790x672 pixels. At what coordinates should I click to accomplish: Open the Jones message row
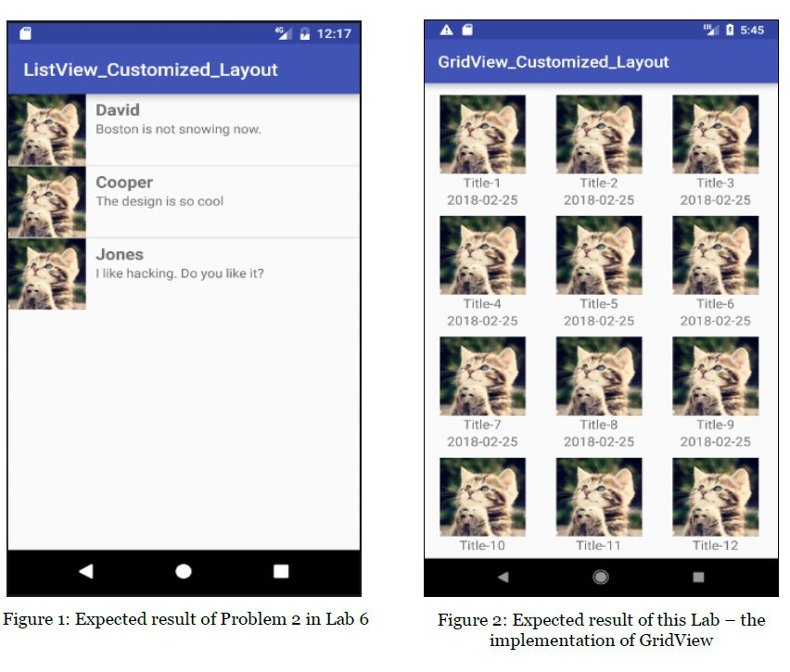click(184, 274)
